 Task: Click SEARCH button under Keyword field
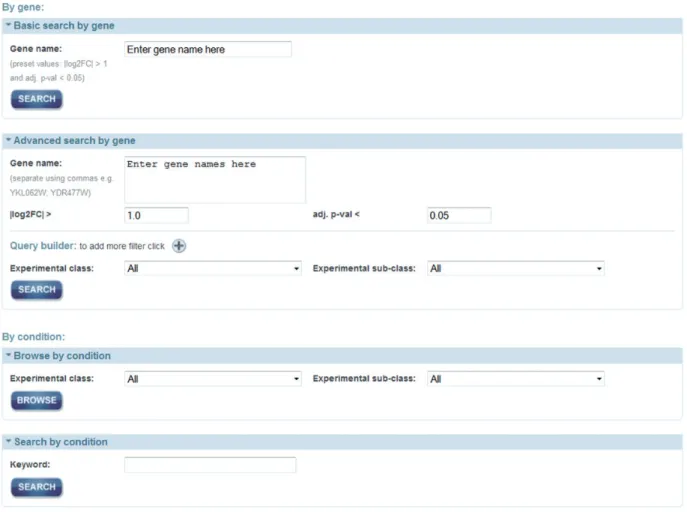pyautogui.click(x=37, y=487)
